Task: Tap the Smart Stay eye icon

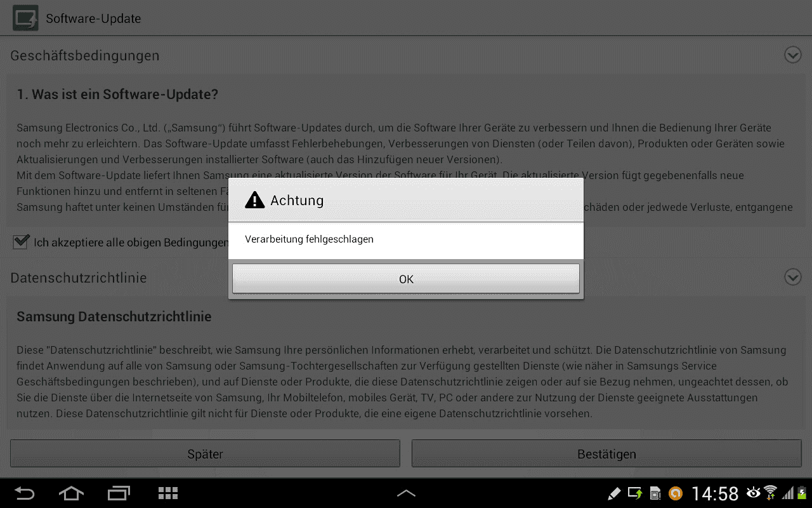Action: pos(753,492)
